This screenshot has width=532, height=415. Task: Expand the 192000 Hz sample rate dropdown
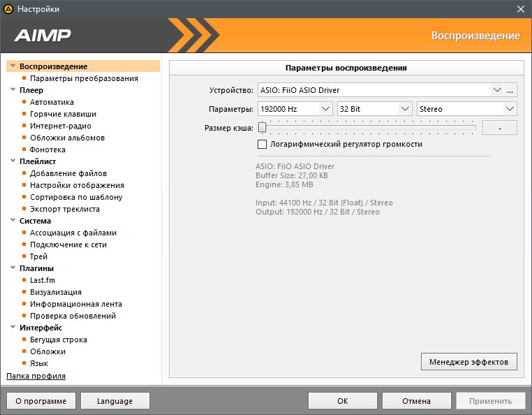tap(325, 109)
